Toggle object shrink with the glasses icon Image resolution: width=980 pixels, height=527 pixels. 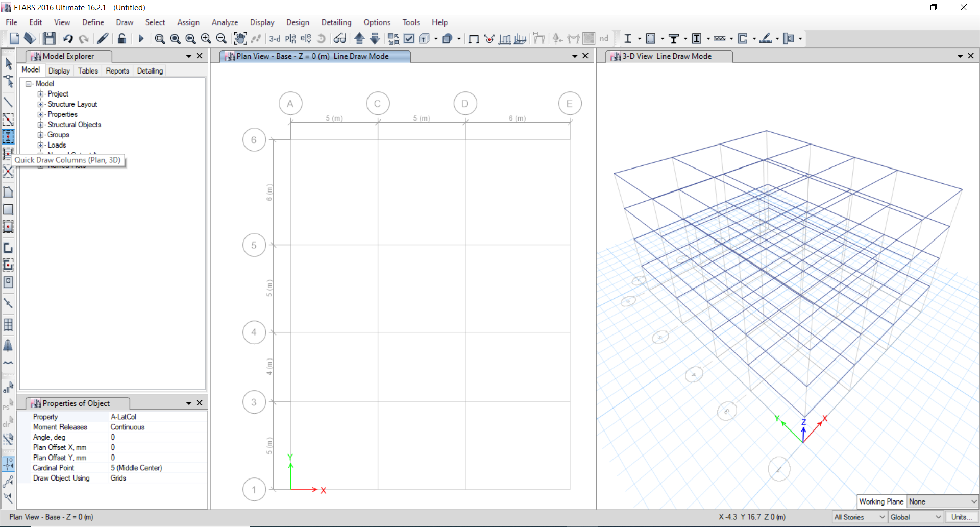coord(340,38)
